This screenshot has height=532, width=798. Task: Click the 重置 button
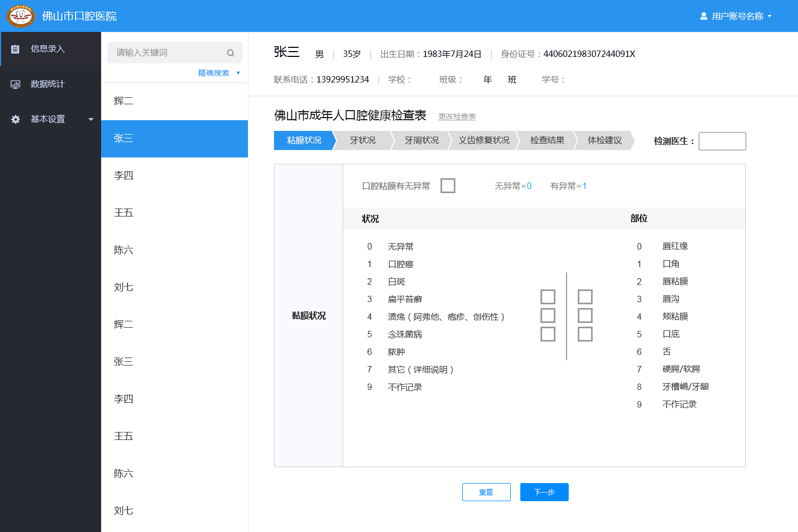(x=486, y=492)
